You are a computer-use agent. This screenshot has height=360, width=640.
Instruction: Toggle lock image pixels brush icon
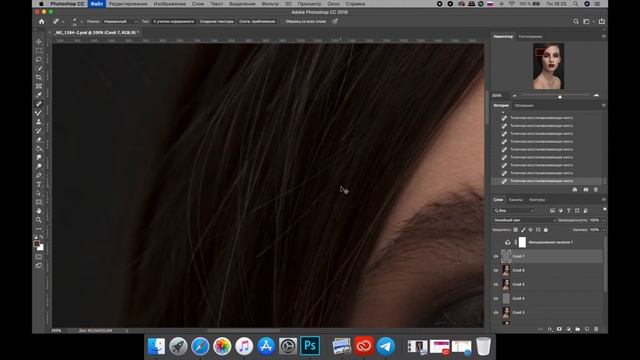click(523, 230)
